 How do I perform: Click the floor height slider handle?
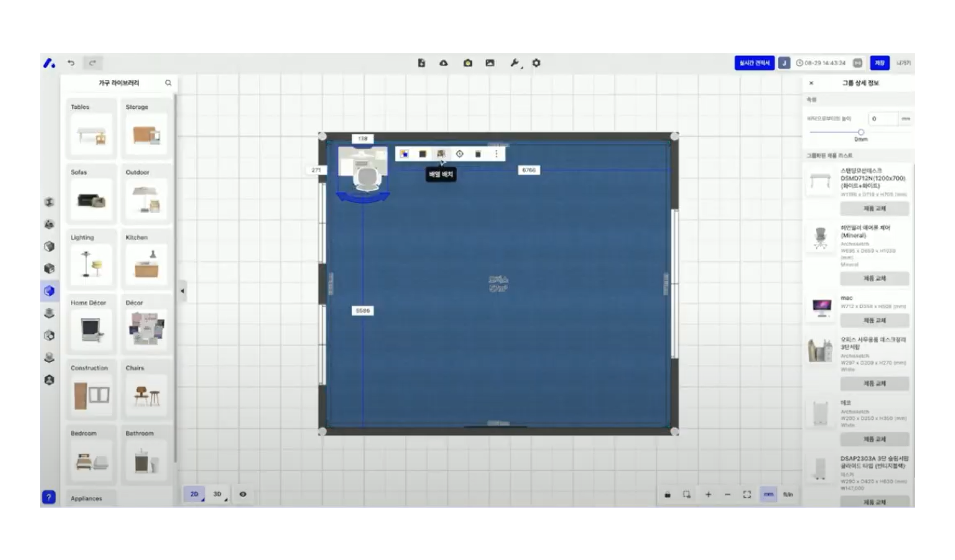861,132
